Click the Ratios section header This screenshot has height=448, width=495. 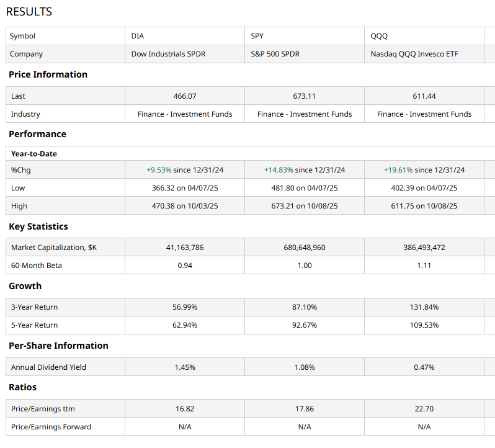point(23,387)
